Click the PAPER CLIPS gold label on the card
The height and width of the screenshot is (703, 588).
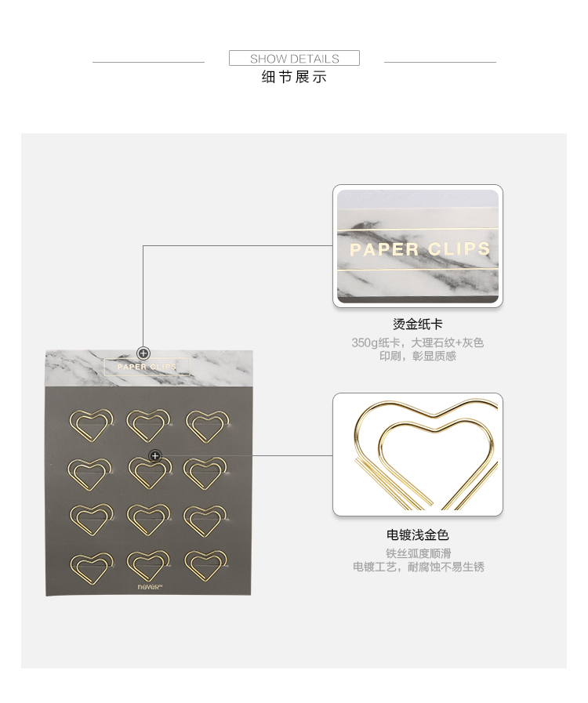click(x=147, y=367)
